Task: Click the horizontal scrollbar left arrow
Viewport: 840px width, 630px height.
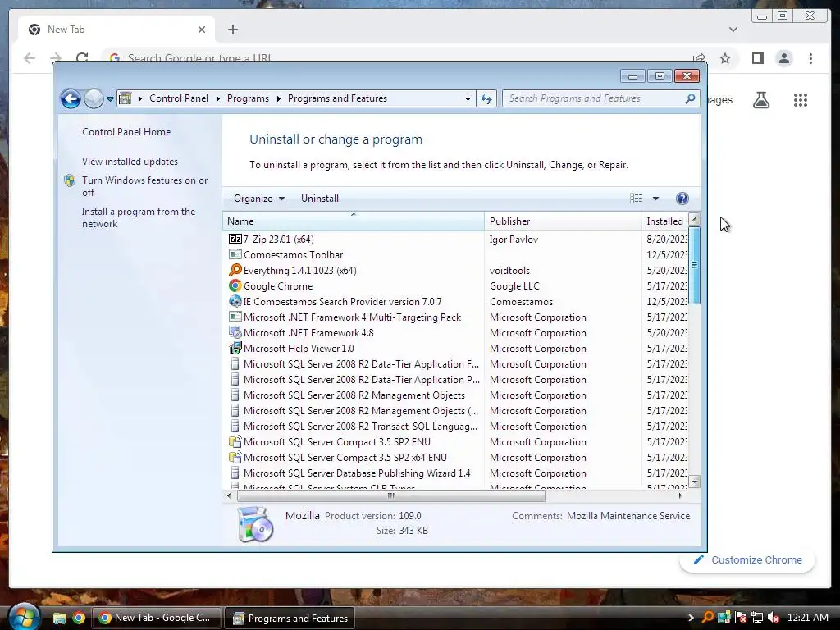Action: pyautogui.click(x=230, y=496)
